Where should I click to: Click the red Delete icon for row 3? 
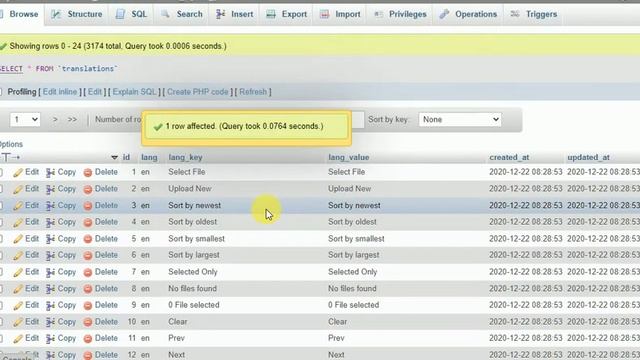pos(88,206)
